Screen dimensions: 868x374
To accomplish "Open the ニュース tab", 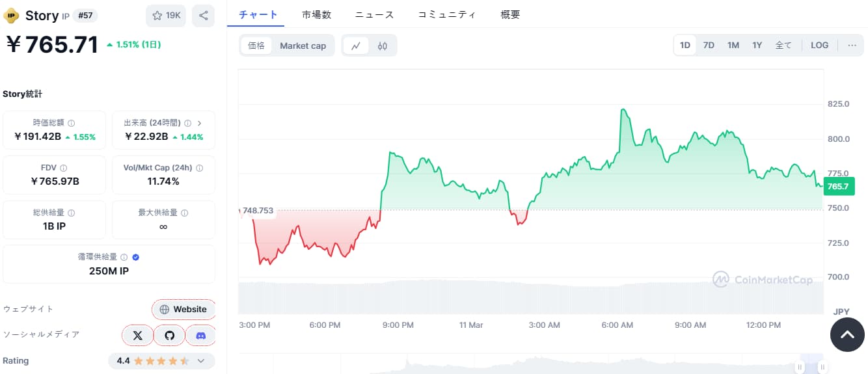I will (x=374, y=14).
